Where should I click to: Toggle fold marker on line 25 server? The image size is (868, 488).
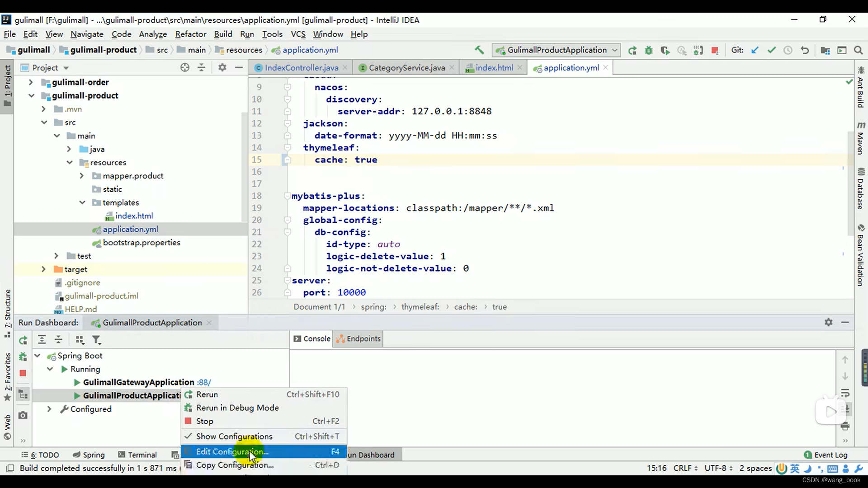point(287,280)
